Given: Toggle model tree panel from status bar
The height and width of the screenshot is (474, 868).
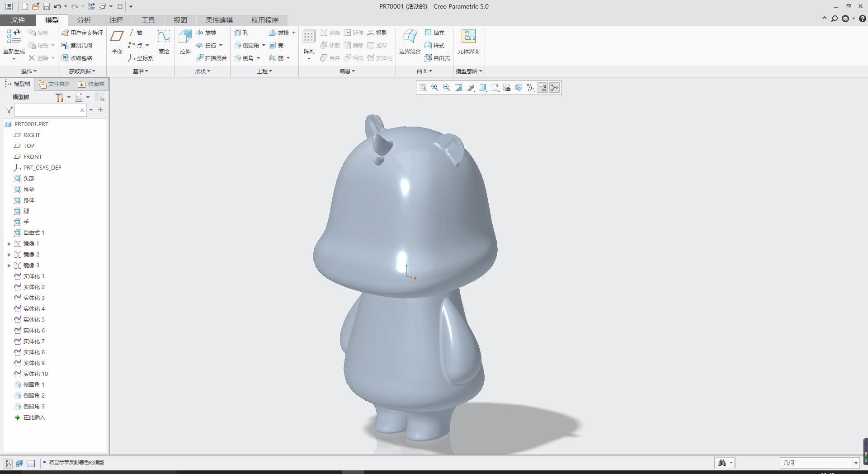Looking at the screenshot, I should pos(8,463).
